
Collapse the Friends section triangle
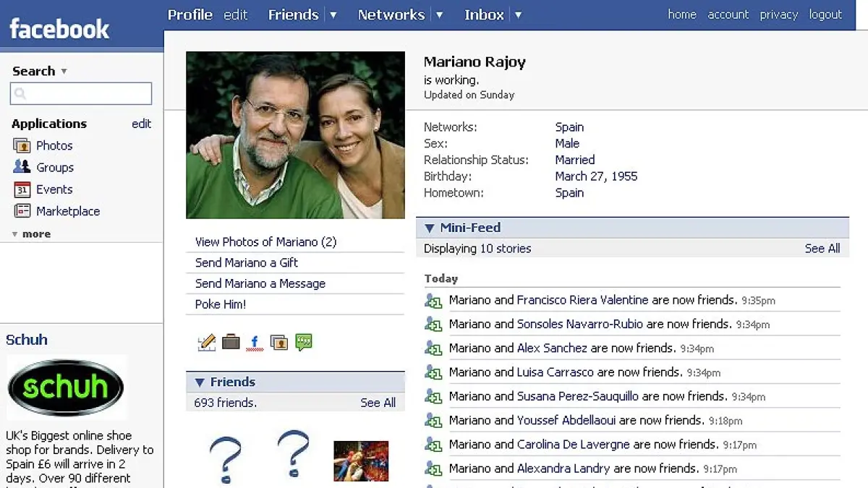pos(200,382)
